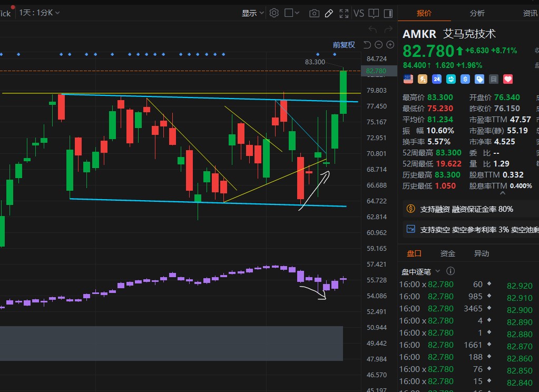Toggle the 前复权 adjustment option
The height and width of the screenshot is (392, 539).
coord(344,45)
